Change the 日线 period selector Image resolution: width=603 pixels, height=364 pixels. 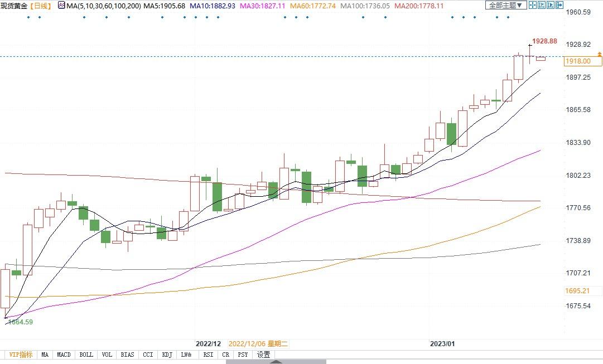click(x=40, y=6)
